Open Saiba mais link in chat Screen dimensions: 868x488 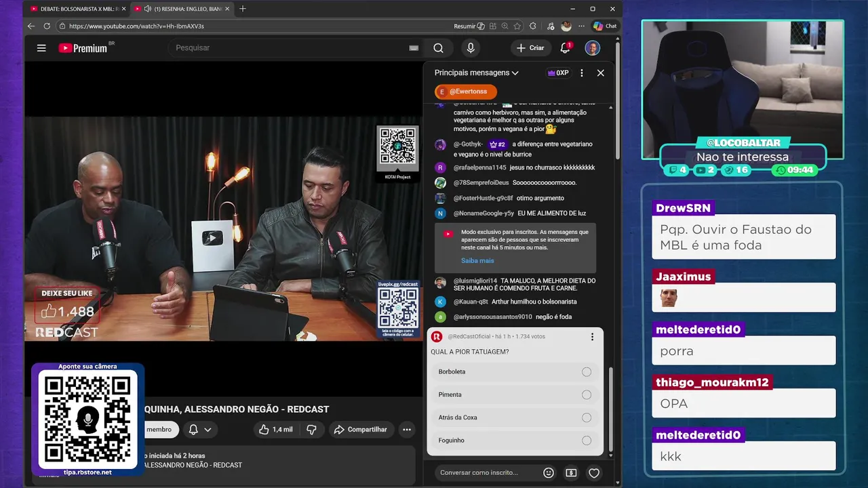click(477, 260)
